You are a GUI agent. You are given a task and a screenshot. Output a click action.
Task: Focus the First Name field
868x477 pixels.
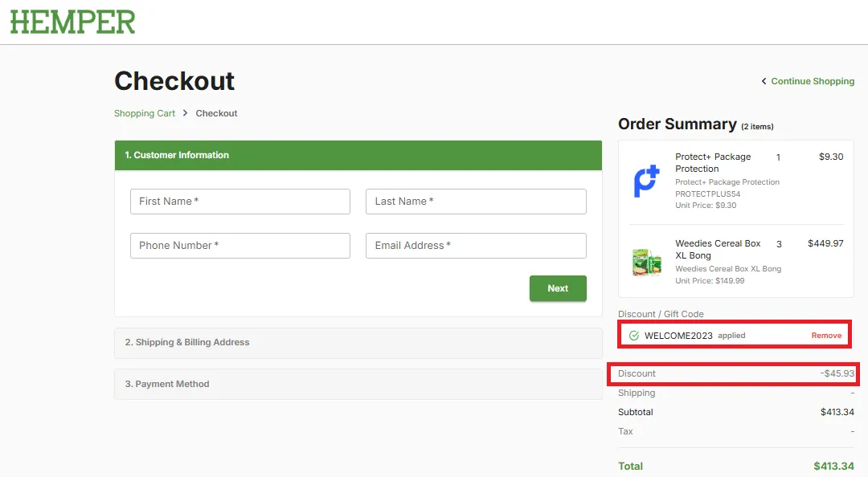point(240,202)
